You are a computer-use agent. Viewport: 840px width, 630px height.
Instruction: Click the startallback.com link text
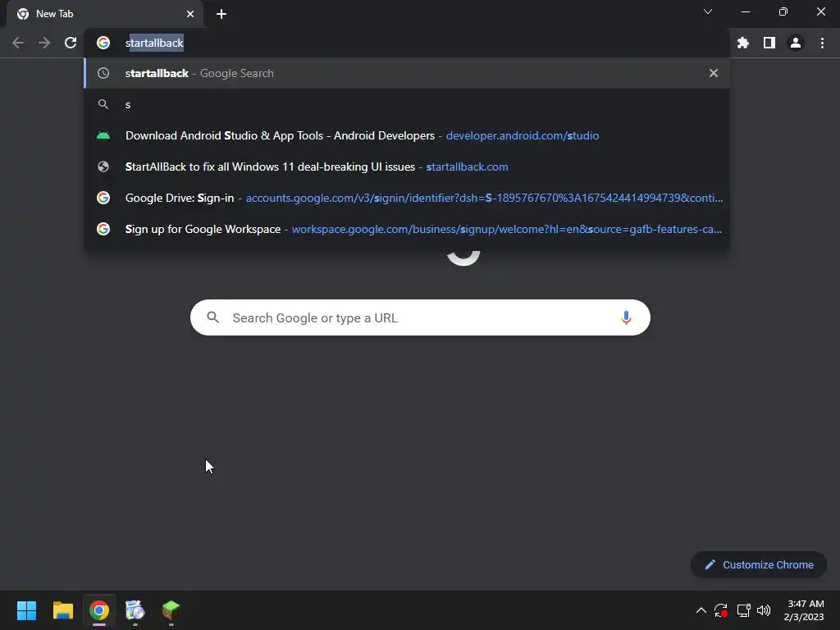pyautogui.click(x=467, y=167)
